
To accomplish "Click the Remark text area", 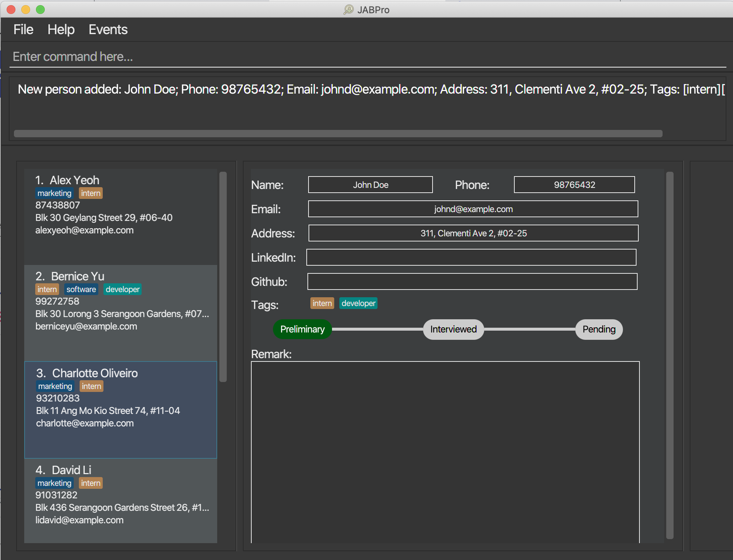I will point(445,451).
